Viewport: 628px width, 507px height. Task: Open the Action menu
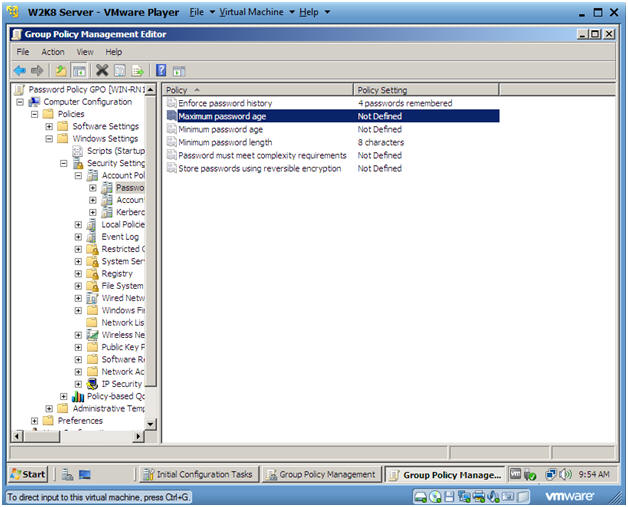pyautogui.click(x=52, y=52)
